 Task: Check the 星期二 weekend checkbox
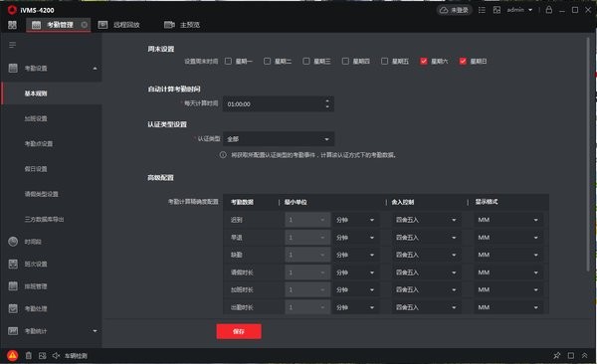(268, 62)
